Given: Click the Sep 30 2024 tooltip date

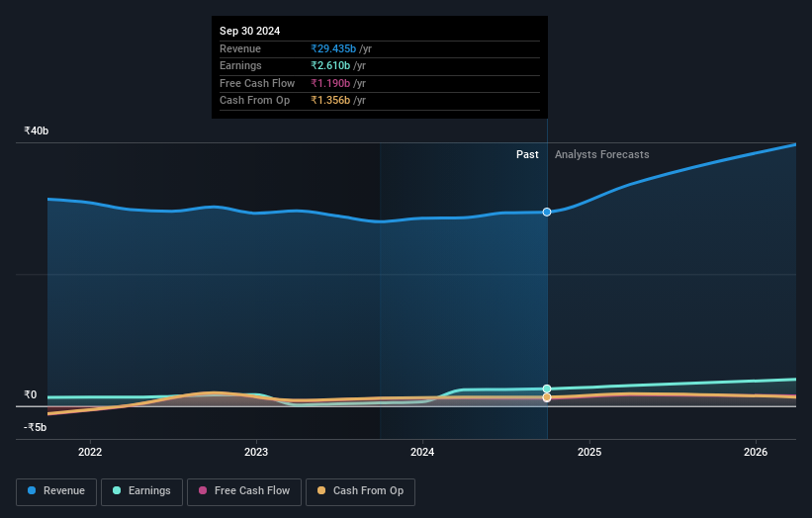Looking at the screenshot, I should pyautogui.click(x=249, y=31).
